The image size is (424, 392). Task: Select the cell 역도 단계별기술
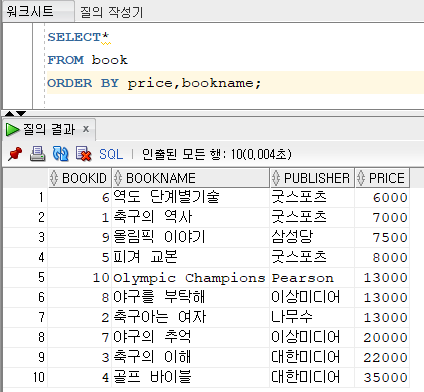point(191,197)
